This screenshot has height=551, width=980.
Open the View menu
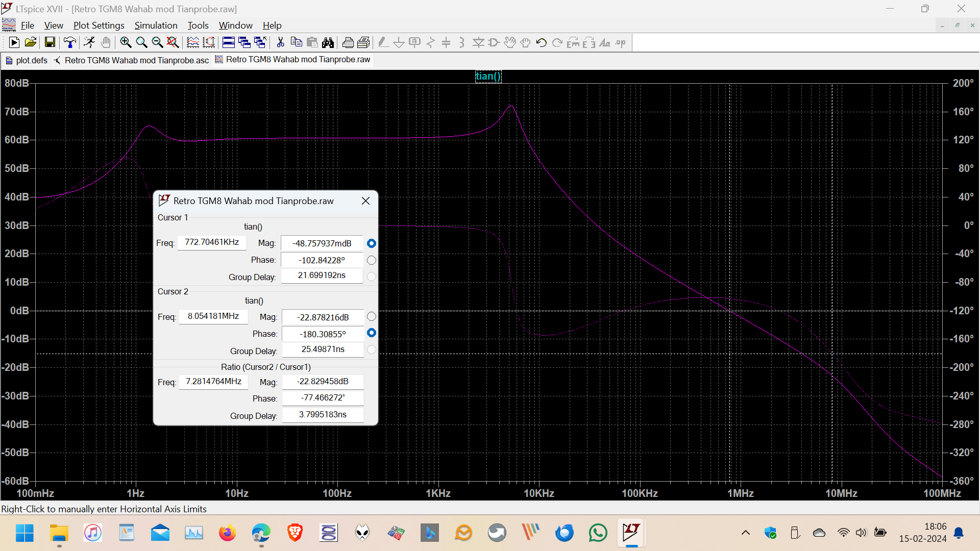(54, 26)
